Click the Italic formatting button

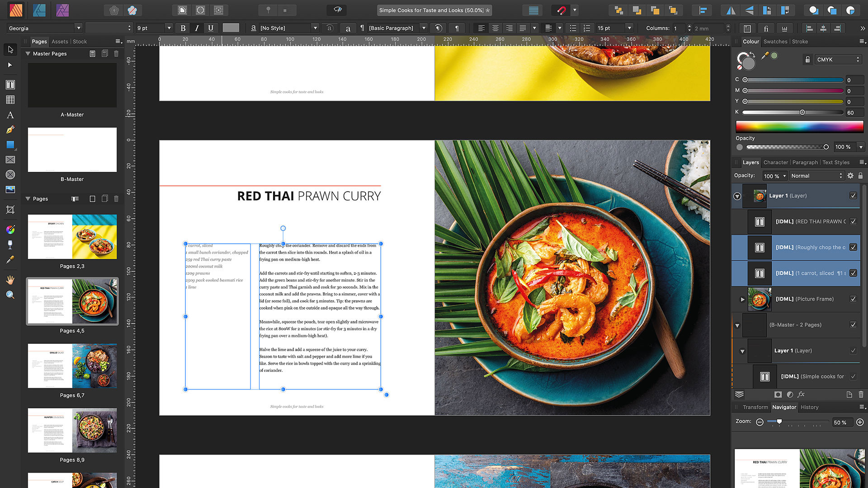197,28
